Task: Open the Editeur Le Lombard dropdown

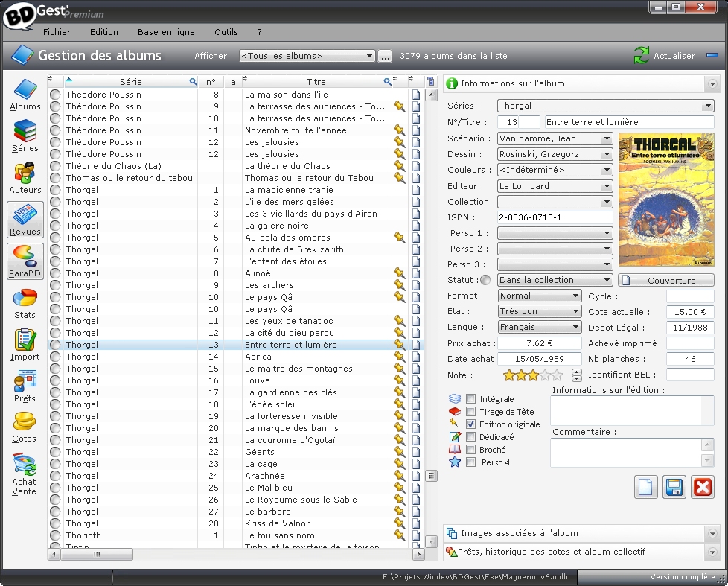Action: 555,186
